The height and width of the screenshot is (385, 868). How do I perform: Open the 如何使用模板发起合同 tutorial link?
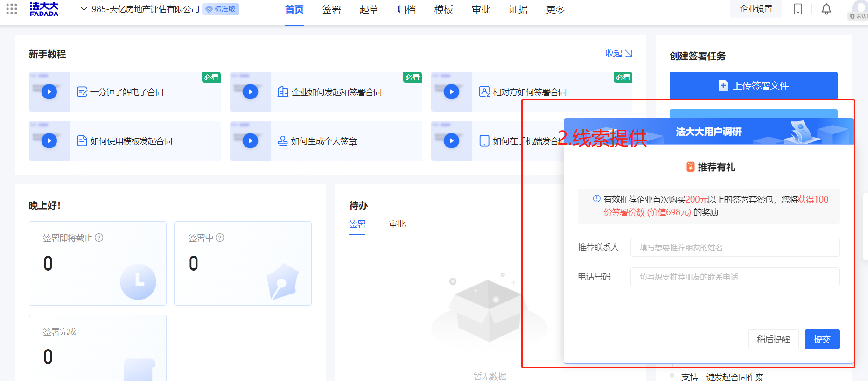(131, 141)
